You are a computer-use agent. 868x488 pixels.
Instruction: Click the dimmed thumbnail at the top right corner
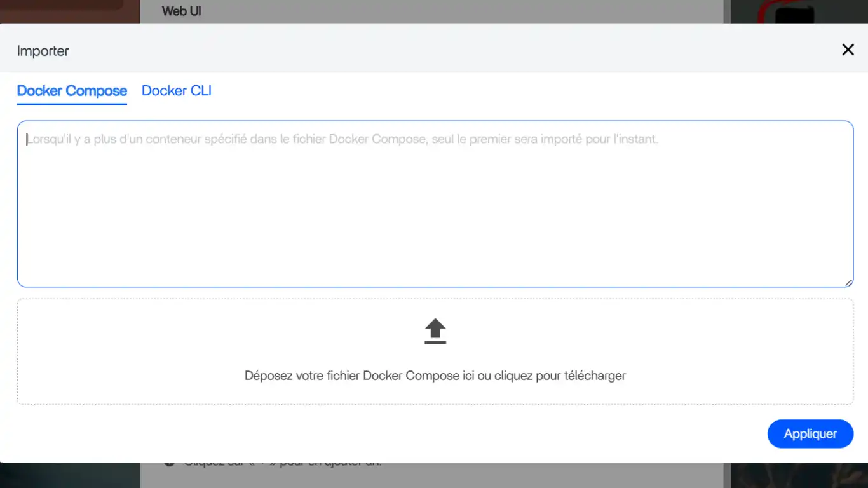click(794, 11)
